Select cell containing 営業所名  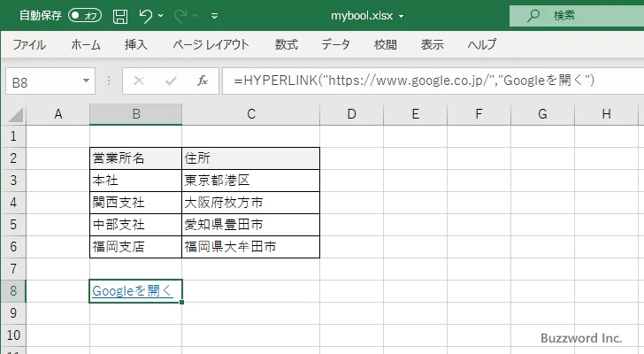135,158
